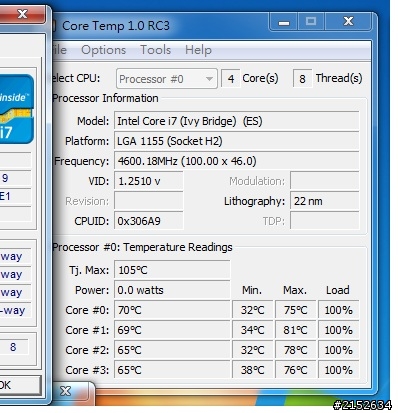Click the VID value '1.2510 v'

149,181
